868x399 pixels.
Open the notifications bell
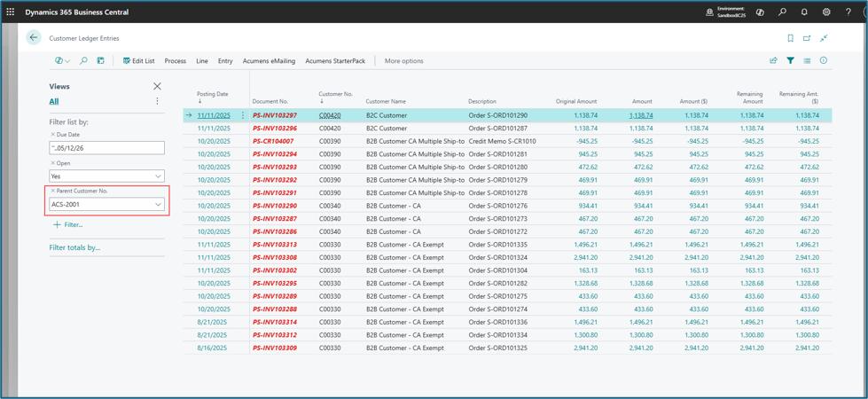point(804,12)
